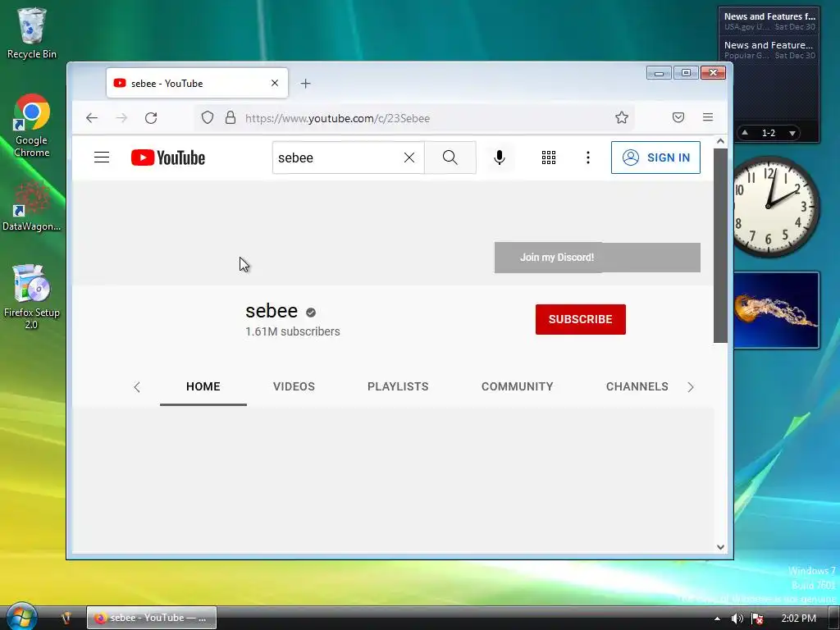Viewport: 840px width, 630px height.
Task: Show previous feed headlines gadget arrow
Action: pyautogui.click(x=745, y=132)
